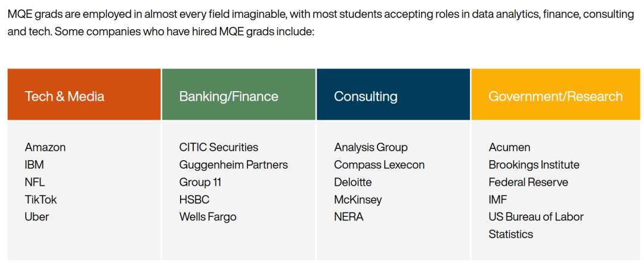644x262 pixels.
Task: Select IBM in the company list
Action: (x=35, y=165)
